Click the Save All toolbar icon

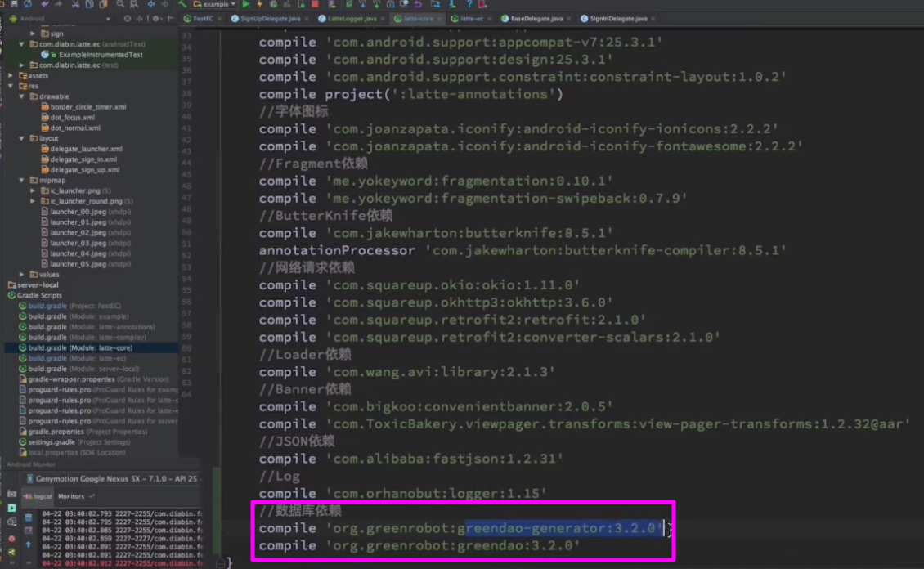point(14,3)
